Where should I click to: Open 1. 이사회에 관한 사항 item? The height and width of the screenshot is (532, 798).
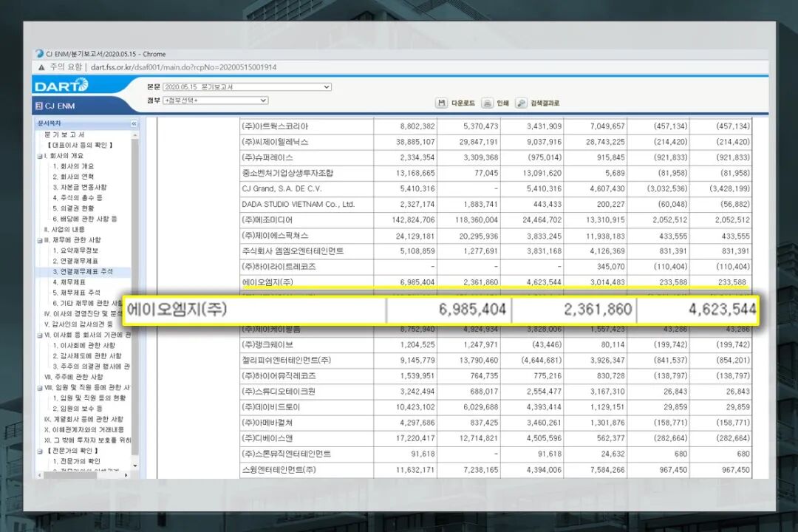coord(84,346)
